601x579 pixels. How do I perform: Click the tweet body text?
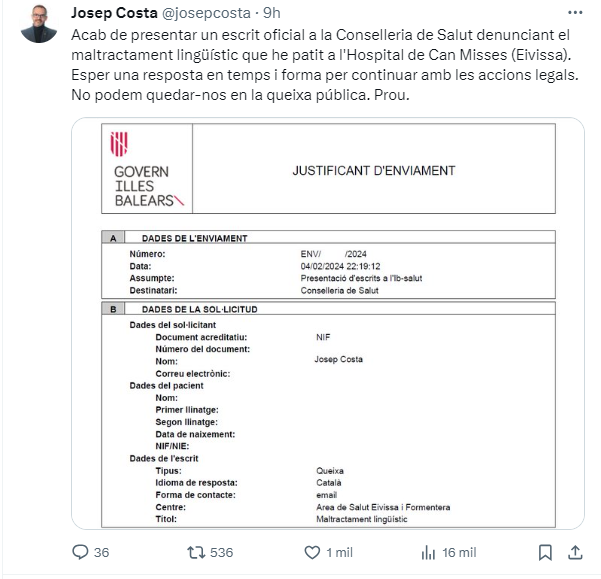click(320, 65)
